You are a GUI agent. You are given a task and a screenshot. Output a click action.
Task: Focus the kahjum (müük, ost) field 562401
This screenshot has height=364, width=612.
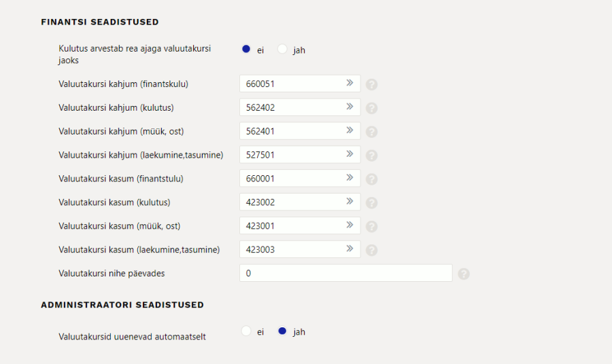pos(300,131)
